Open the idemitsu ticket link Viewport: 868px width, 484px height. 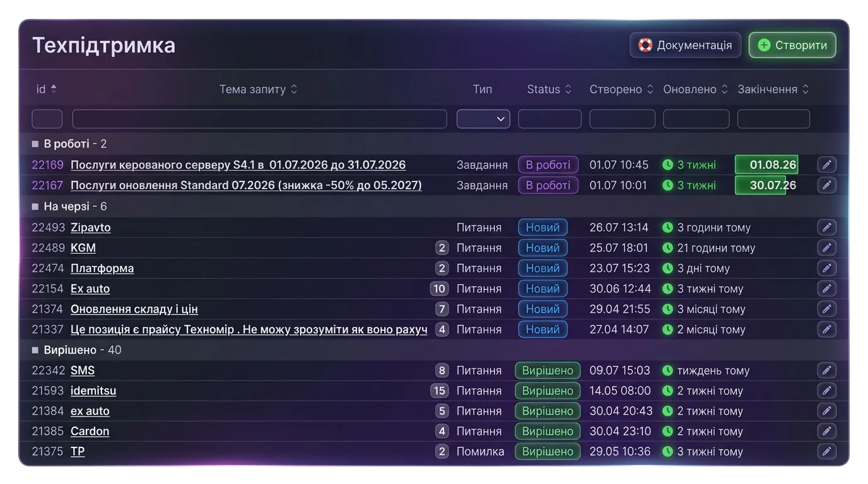(93, 391)
